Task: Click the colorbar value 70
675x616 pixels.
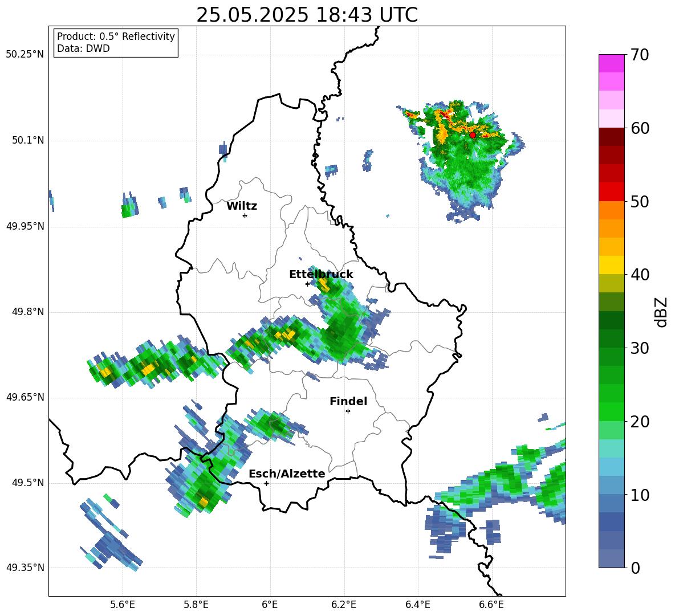Action: pos(640,55)
